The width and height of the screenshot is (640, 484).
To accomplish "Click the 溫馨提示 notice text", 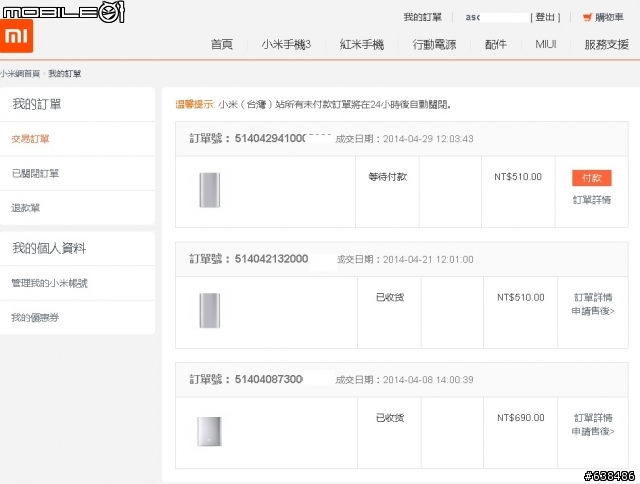I will tap(194, 104).
